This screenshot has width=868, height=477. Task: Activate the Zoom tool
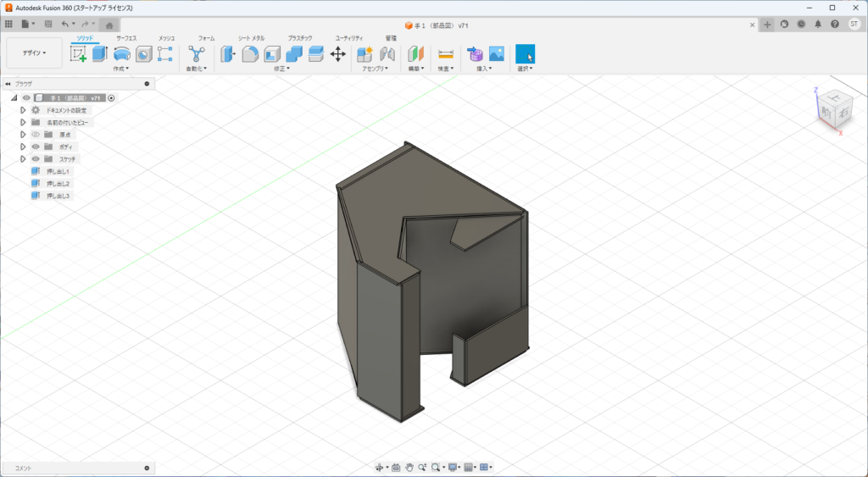click(422, 468)
